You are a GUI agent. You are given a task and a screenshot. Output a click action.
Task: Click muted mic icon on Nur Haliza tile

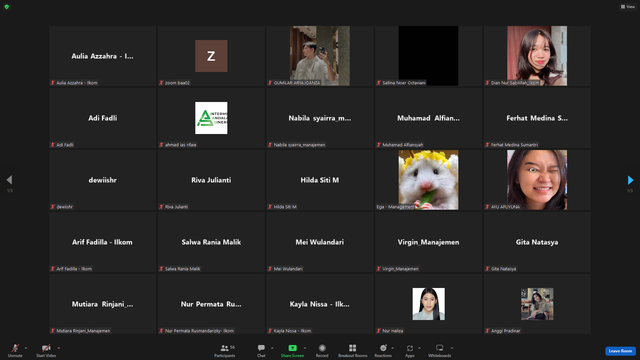(x=378, y=331)
